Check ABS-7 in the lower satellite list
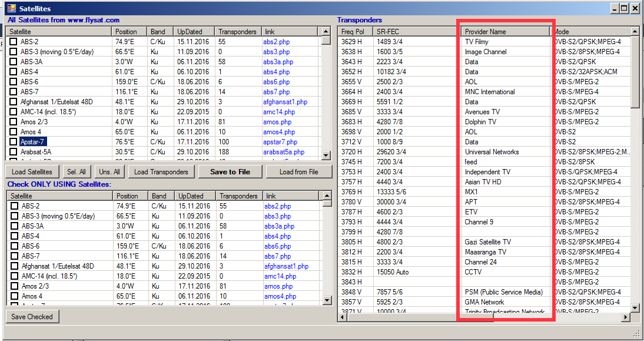 (x=15, y=256)
